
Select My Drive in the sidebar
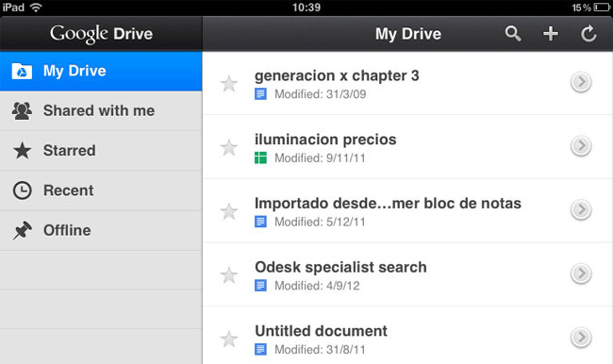pos(101,71)
